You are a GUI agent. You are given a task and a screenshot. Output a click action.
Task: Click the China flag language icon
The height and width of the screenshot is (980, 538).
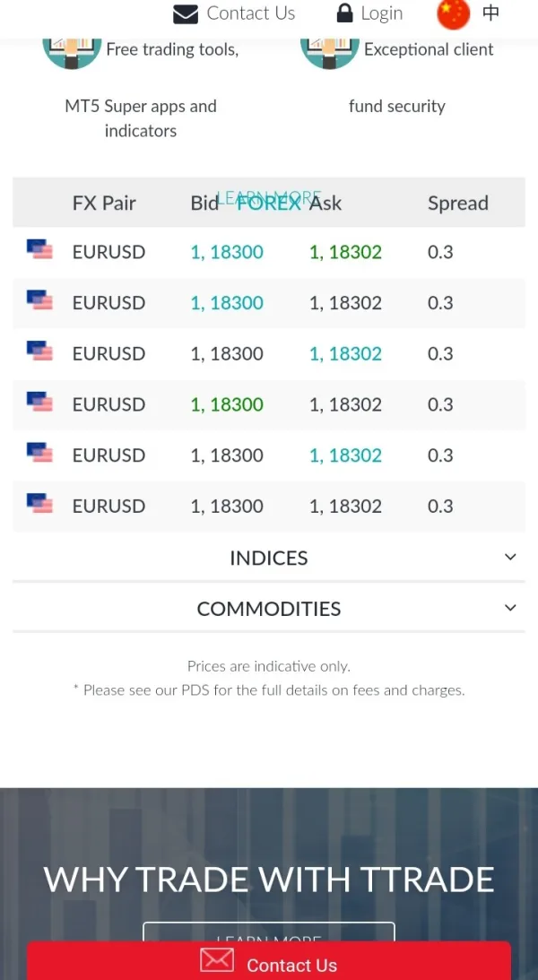[x=453, y=13]
